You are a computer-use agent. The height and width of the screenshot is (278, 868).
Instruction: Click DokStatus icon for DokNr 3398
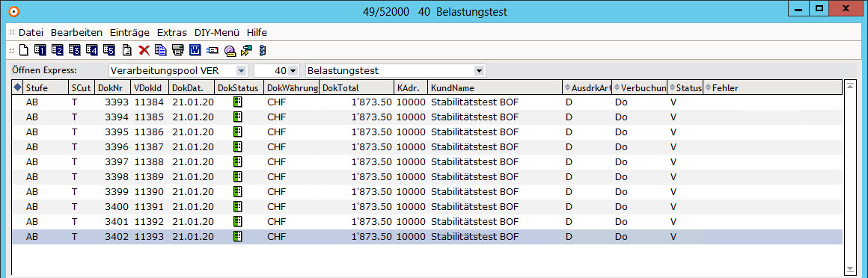click(237, 176)
